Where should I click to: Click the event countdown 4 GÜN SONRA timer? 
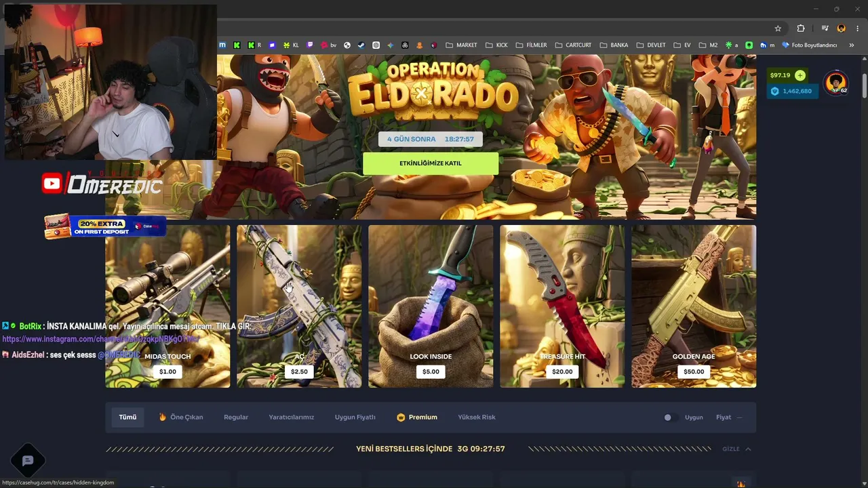point(431,139)
